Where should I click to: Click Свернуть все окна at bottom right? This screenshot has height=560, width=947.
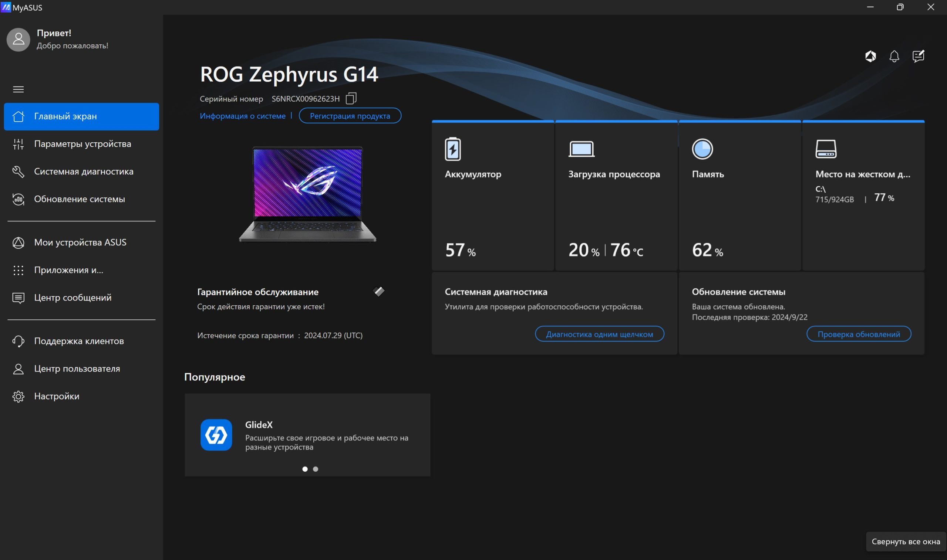tap(906, 542)
